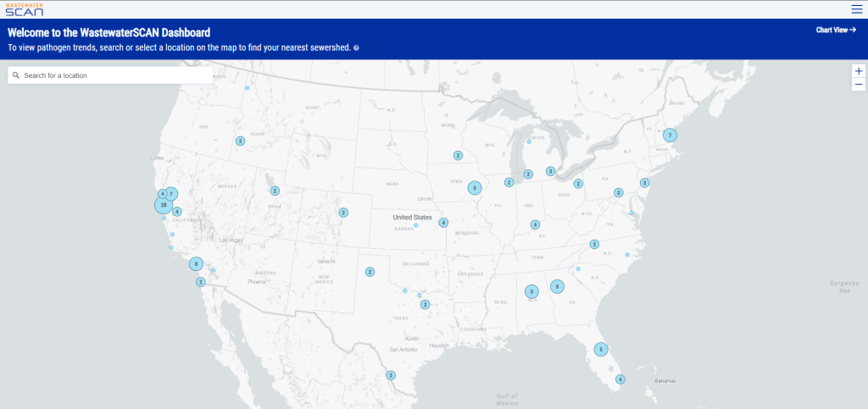The width and height of the screenshot is (868, 409).
Task: Click the 2-site cluster in Utah
Action: point(275,191)
